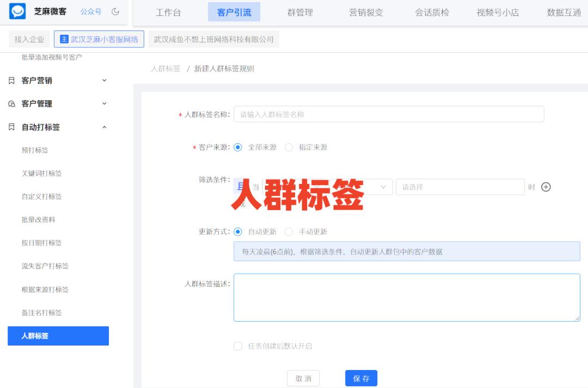Click the plus icon to add a filter condition

pyautogui.click(x=546, y=187)
